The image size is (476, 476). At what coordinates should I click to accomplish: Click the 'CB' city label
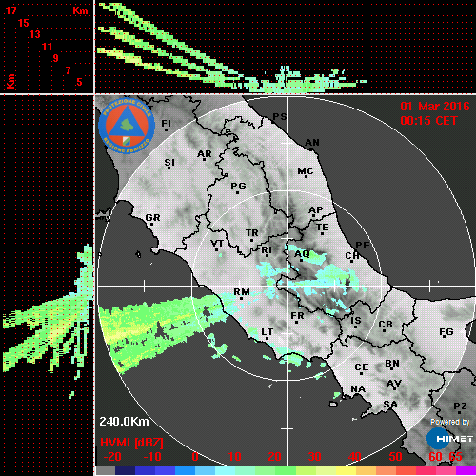[x=386, y=325]
